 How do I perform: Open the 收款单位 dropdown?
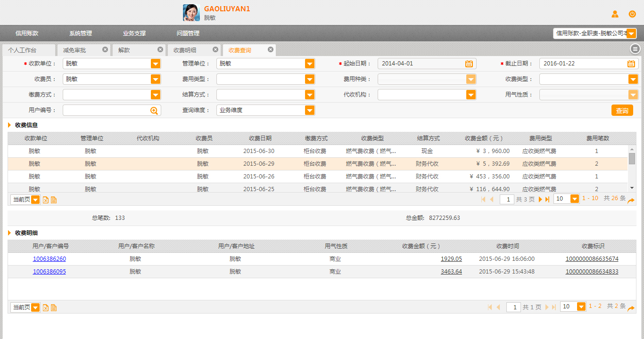tap(156, 64)
